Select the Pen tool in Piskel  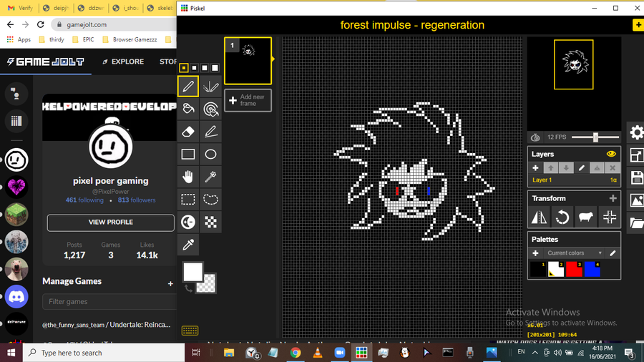tap(188, 87)
